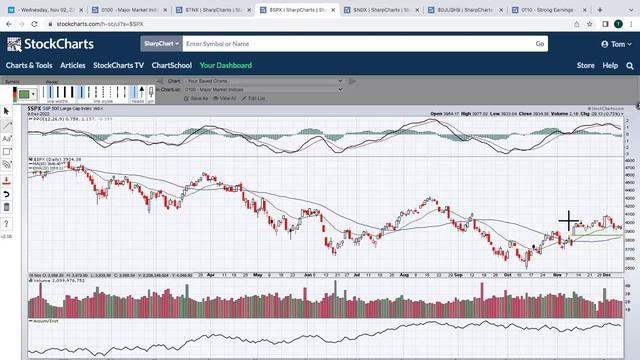The height and width of the screenshot is (360, 640).
Task: Close the $SPX SharpCharts tab
Action: 333,10
